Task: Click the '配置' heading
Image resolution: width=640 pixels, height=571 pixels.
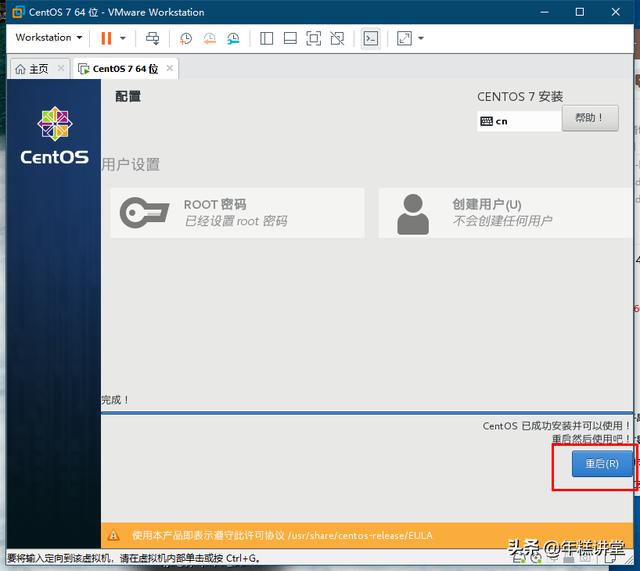Action: point(128,96)
